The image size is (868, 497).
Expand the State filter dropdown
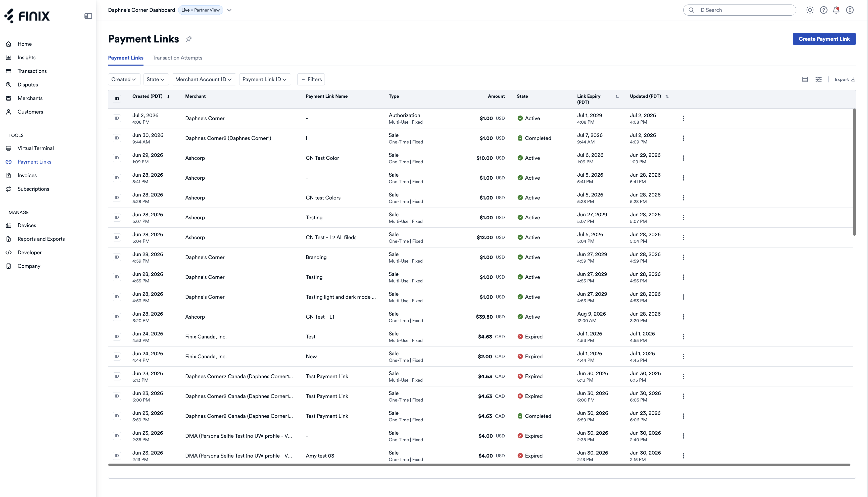pyautogui.click(x=156, y=80)
